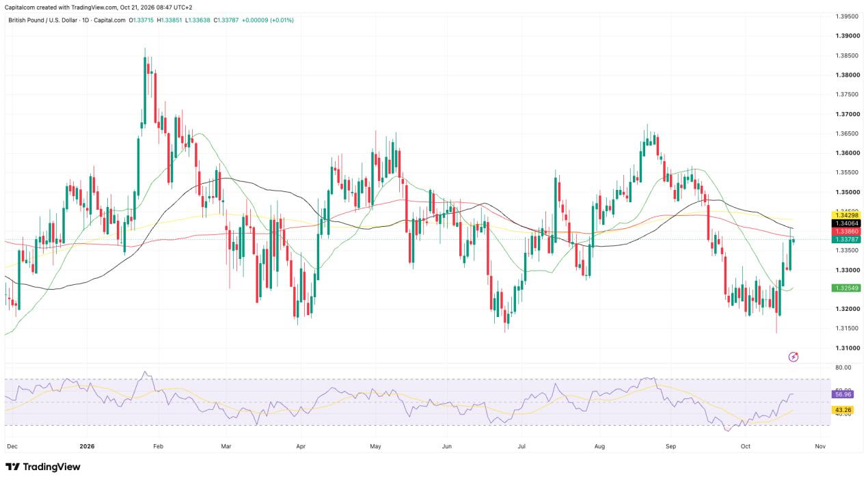Click the Jun label on the time axis
This screenshot has height=481, width=868.
point(447,446)
